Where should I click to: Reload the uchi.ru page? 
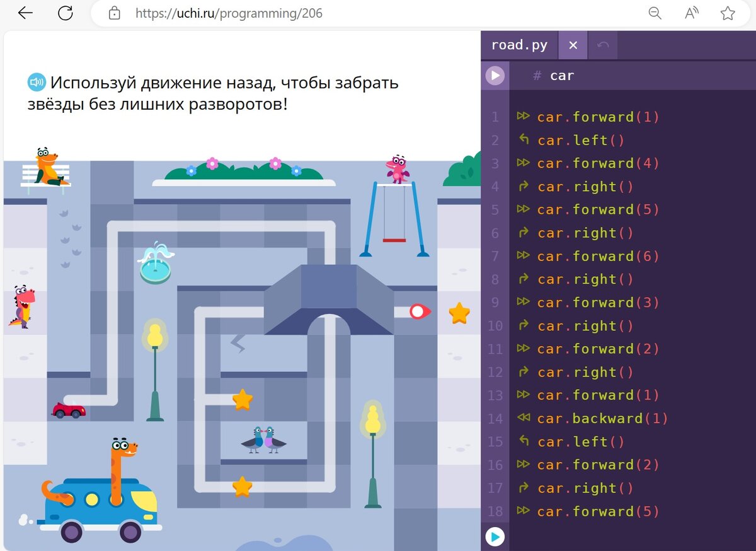[x=66, y=13]
